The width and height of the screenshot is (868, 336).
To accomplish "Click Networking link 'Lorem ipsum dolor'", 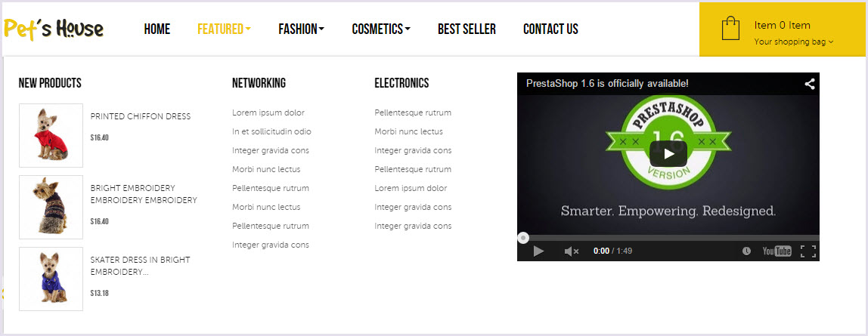I will pos(268,113).
